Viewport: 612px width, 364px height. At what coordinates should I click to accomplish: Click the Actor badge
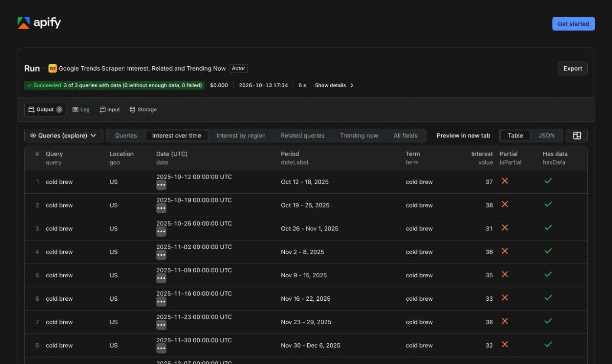(x=238, y=68)
